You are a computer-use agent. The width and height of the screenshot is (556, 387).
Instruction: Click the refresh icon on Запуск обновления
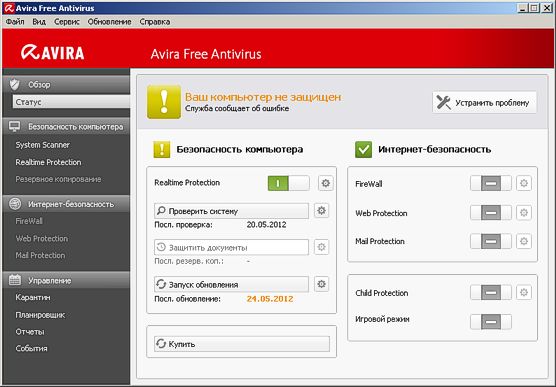point(161,284)
